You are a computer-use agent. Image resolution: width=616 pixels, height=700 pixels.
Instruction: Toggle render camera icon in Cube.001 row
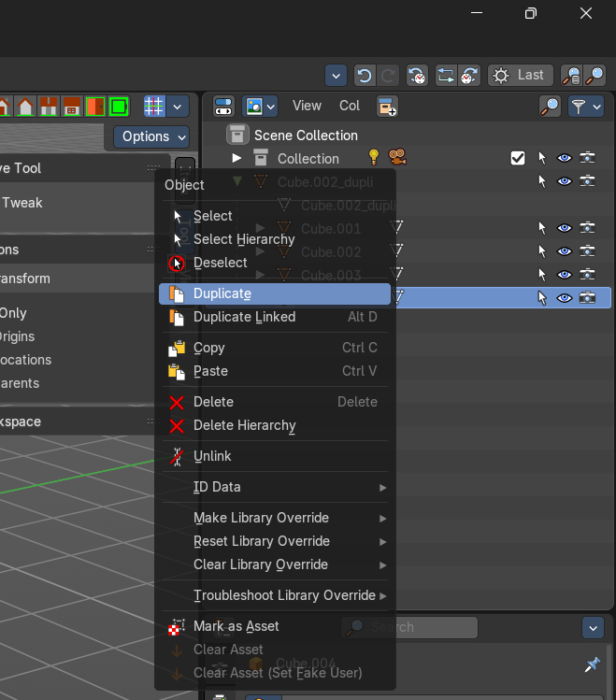[587, 228]
